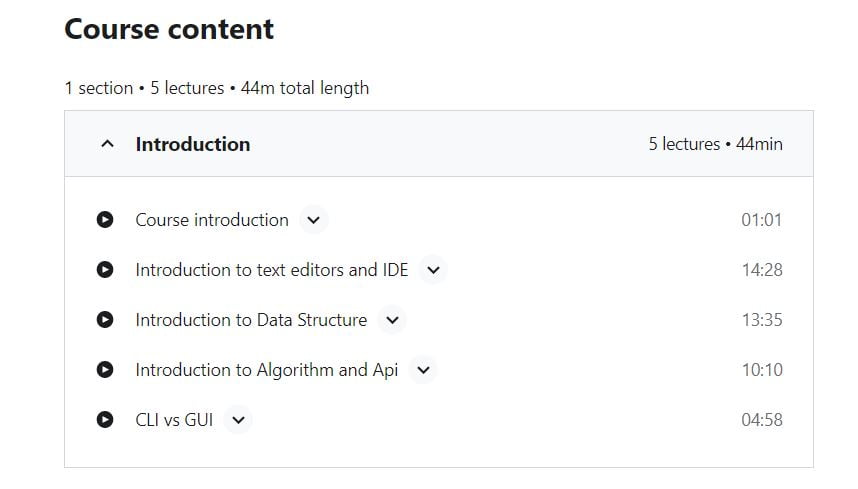Click play icon next to Algorithm and Api lecture

[105, 370]
